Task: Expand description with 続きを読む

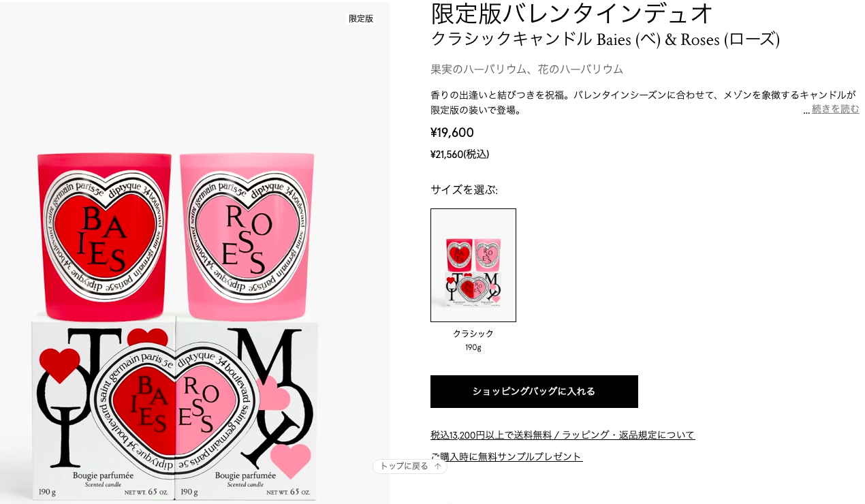Action: click(x=835, y=109)
